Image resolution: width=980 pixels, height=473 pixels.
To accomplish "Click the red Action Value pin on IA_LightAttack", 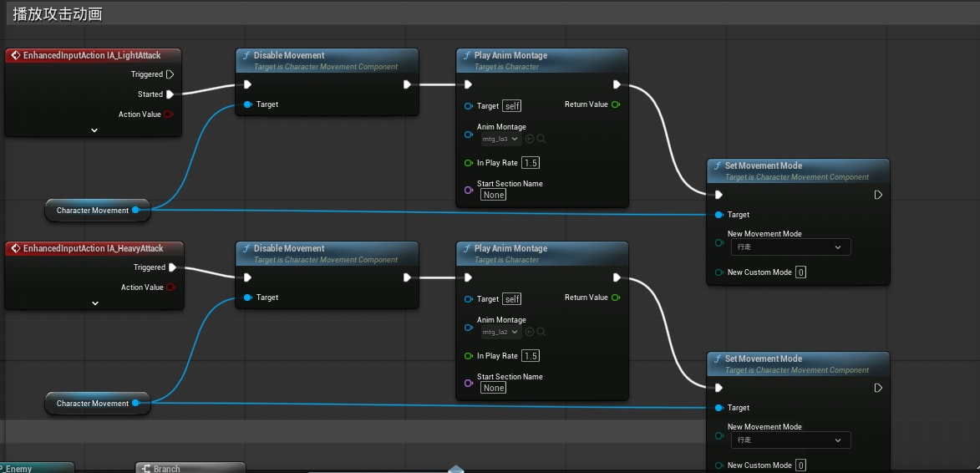I will 169,114.
